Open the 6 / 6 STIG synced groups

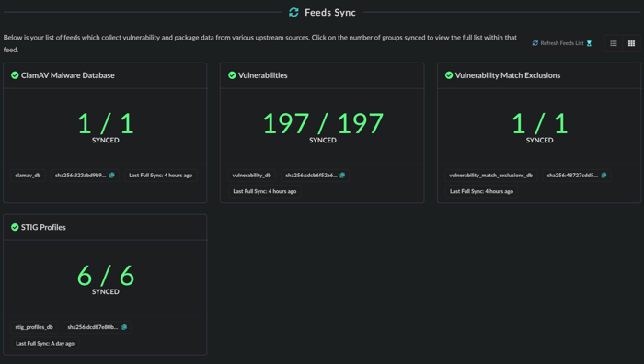coord(106,276)
